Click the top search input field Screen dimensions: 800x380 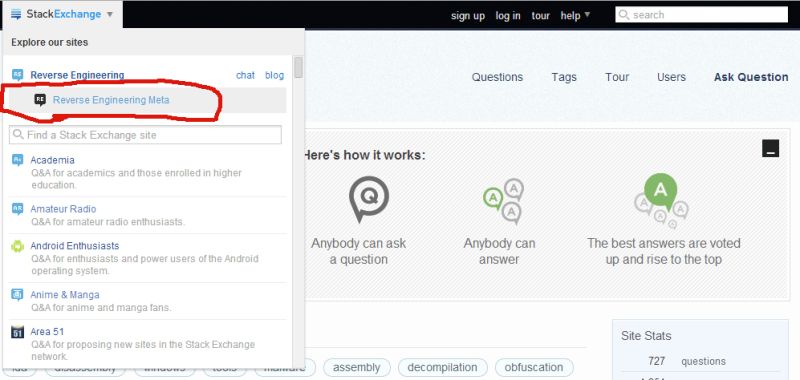[x=702, y=15]
